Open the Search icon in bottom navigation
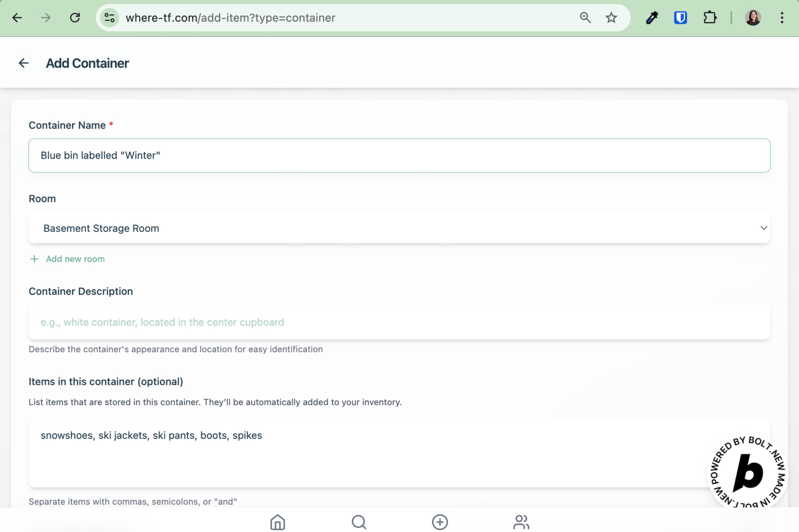This screenshot has height=532, width=799. point(358,522)
